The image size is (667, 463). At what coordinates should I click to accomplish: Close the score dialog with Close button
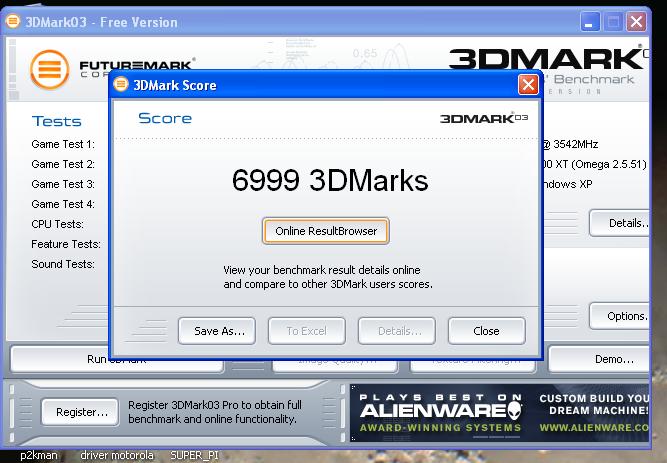[487, 331]
